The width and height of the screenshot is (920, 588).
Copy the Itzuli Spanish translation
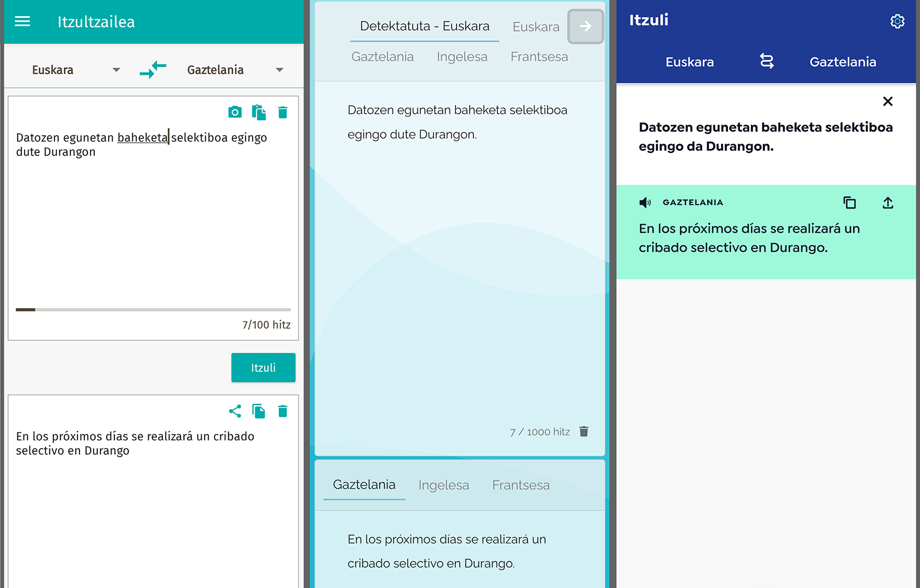click(x=849, y=202)
